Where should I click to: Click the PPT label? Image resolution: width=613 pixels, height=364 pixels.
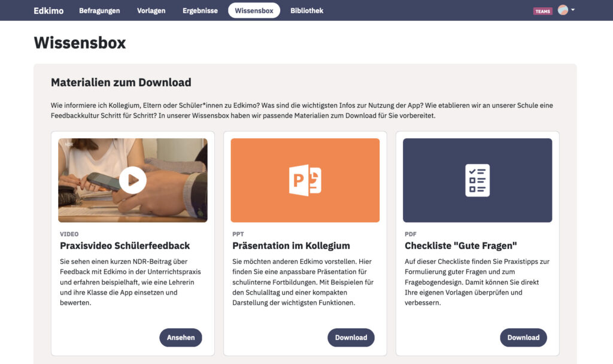pos(238,234)
